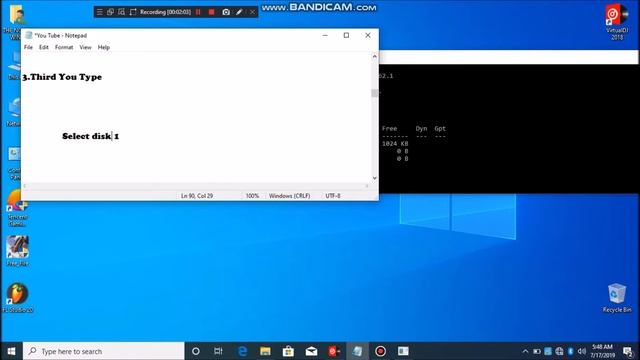Stop the Bandicam recording with red square

(211, 12)
